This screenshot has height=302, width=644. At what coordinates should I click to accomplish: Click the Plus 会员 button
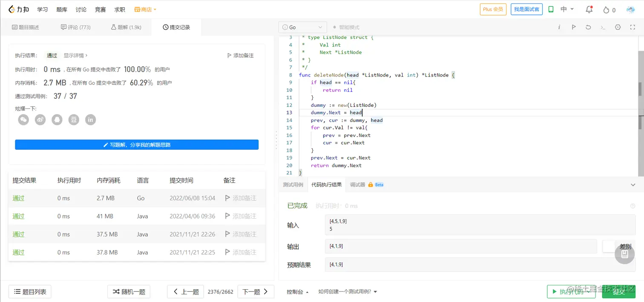click(493, 9)
